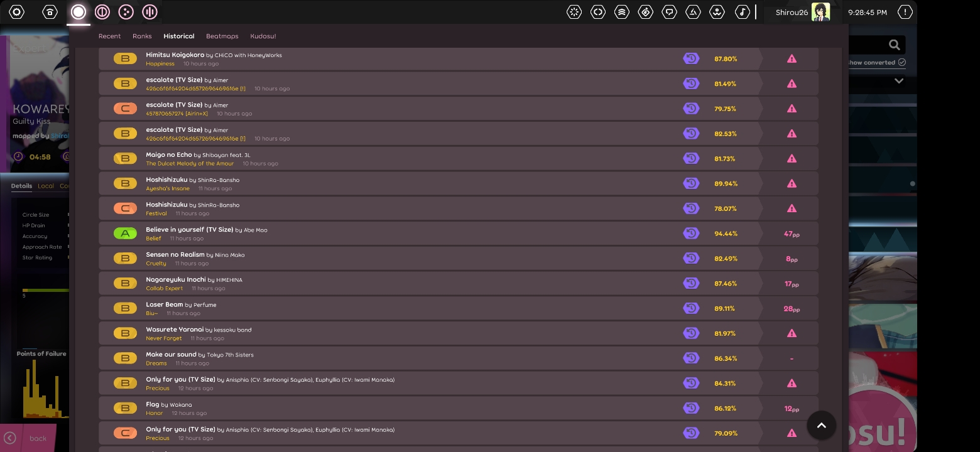Switch to the Details tab in song select

(21, 186)
